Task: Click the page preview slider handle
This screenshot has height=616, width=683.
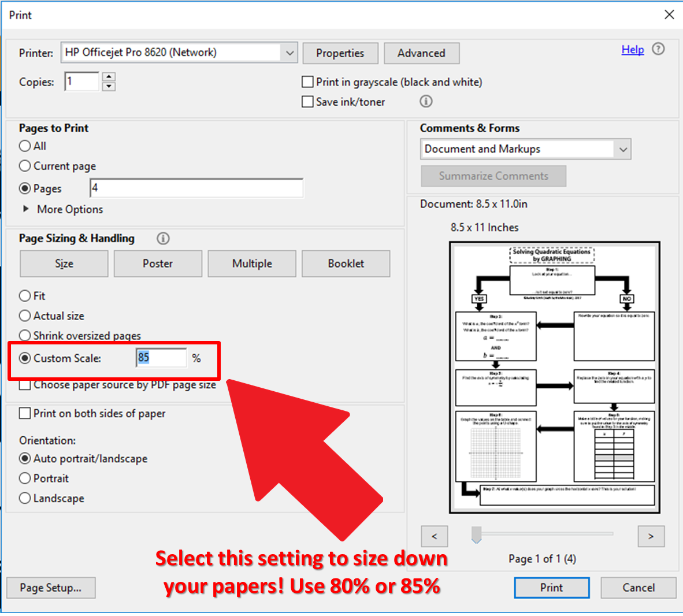Action: pyautogui.click(x=476, y=535)
